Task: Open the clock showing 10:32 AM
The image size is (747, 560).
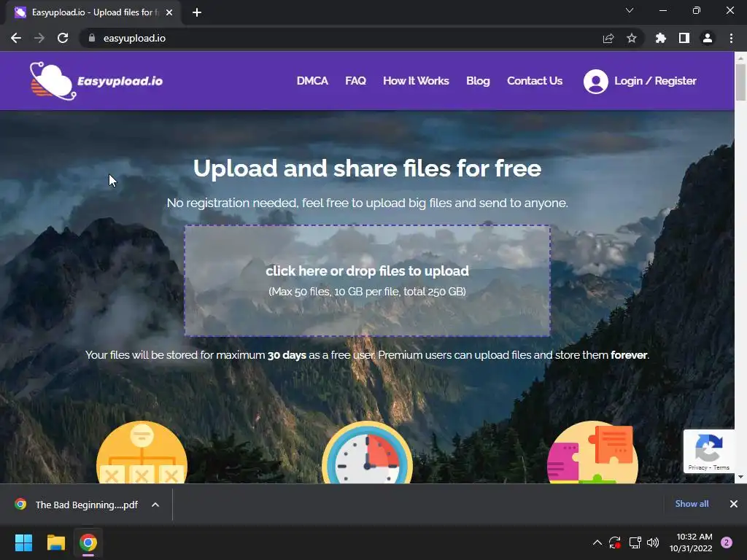Action: (x=691, y=542)
